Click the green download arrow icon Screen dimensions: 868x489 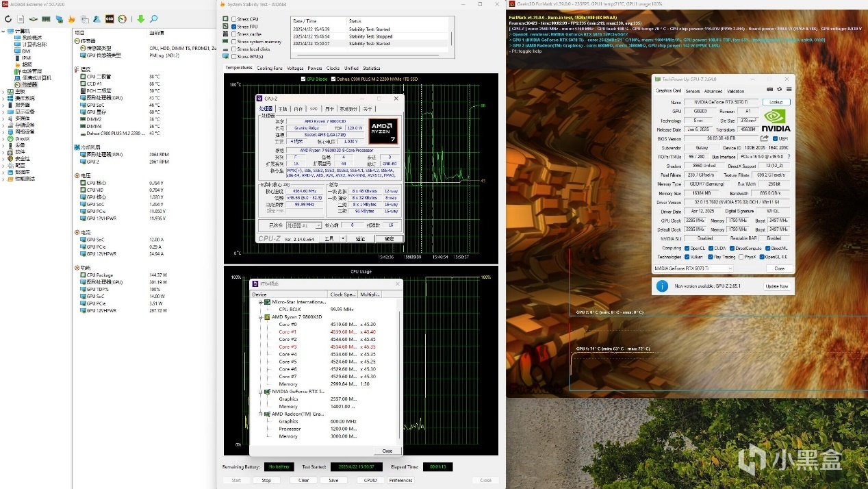click(141, 19)
